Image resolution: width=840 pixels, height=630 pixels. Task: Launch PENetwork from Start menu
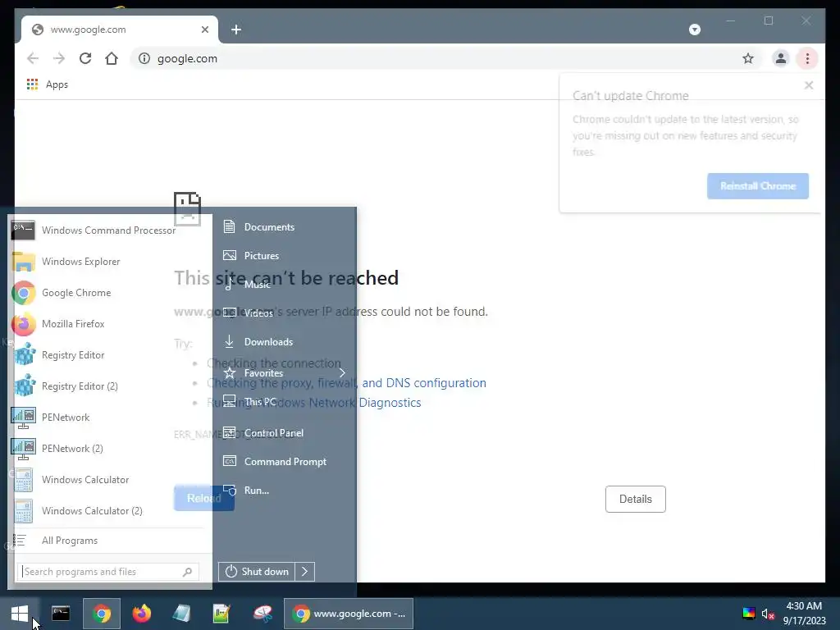click(110, 418)
